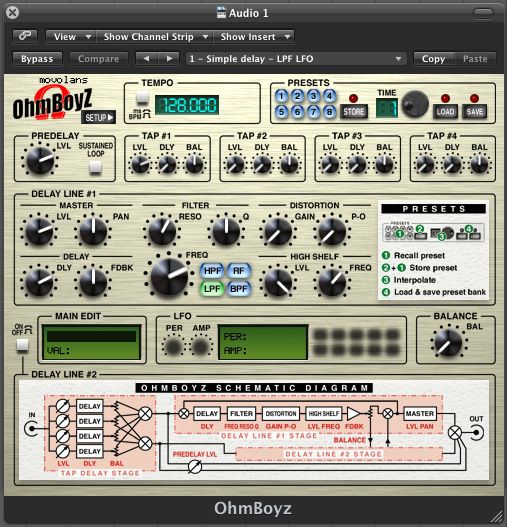507x527 pixels.
Task: Click the LFO AMP knob
Action: coord(201,346)
